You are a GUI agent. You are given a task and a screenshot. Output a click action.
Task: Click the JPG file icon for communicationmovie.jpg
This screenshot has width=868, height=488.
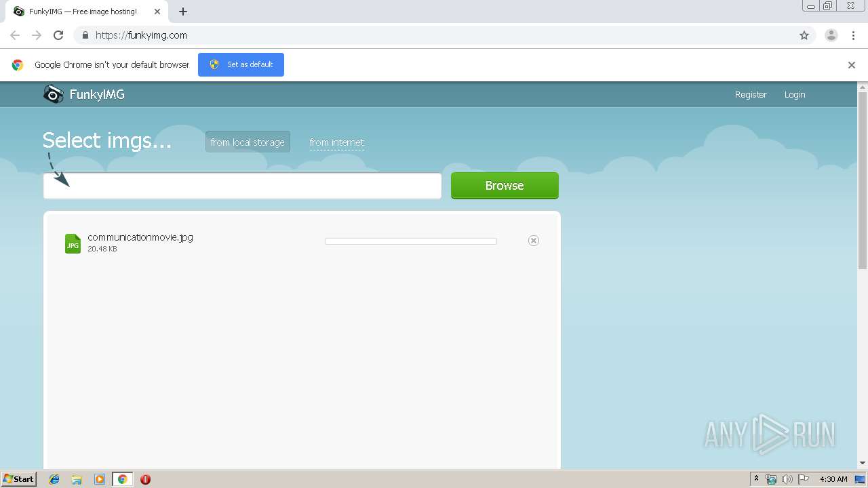[x=73, y=243]
